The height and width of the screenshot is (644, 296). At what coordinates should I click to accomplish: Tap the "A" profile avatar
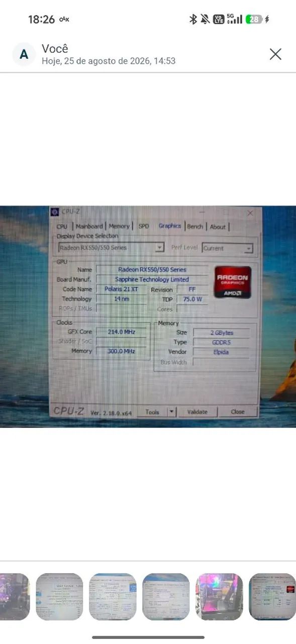(x=24, y=54)
